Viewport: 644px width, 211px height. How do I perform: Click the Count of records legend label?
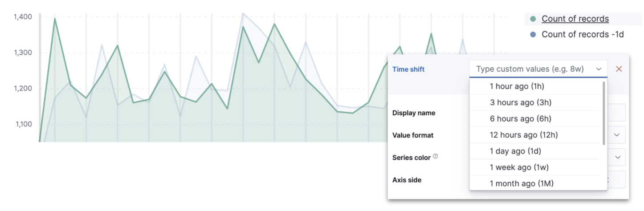point(575,19)
